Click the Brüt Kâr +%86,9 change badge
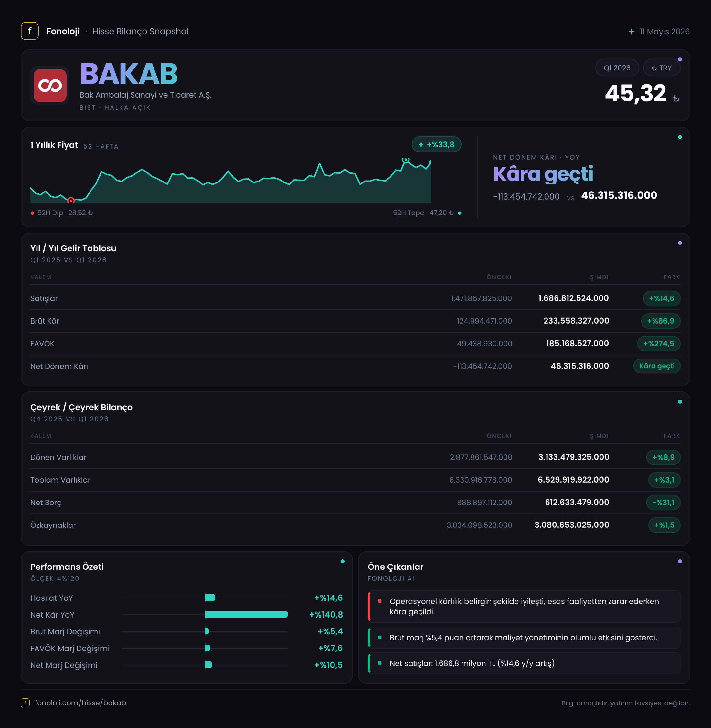This screenshot has width=711, height=728. point(661,321)
